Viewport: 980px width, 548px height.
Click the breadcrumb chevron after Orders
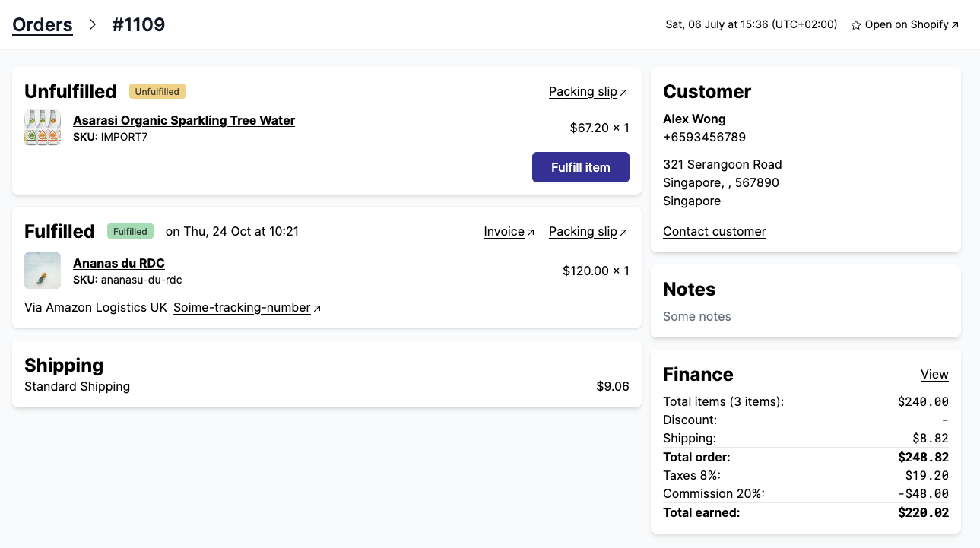click(93, 25)
